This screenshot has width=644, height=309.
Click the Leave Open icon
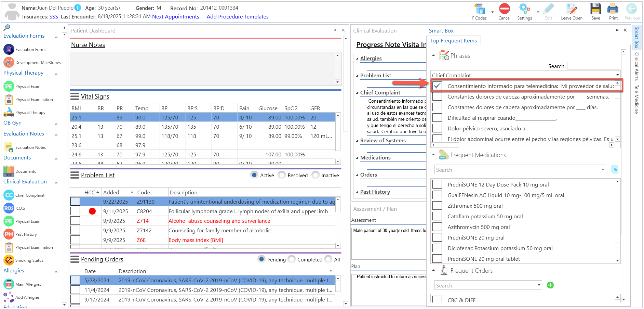[572, 9]
